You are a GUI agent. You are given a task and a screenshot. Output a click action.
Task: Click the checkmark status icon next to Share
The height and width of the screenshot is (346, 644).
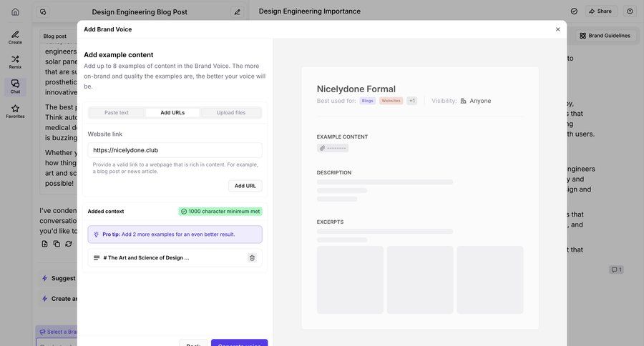[x=574, y=11]
